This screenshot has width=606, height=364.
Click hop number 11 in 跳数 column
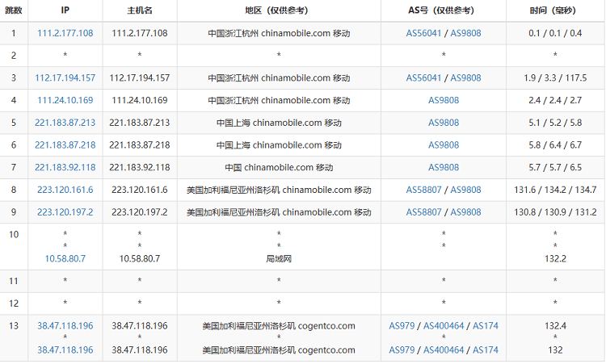(14, 281)
